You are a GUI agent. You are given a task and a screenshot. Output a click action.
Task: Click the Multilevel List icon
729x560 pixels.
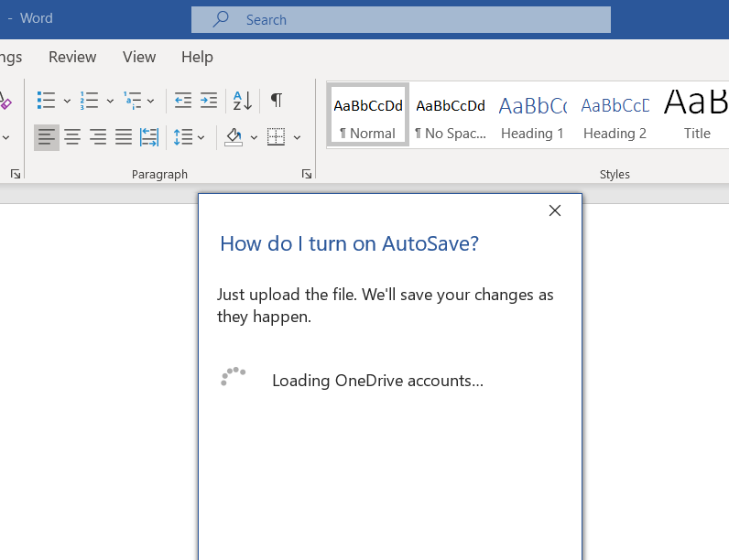tap(133, 101)
